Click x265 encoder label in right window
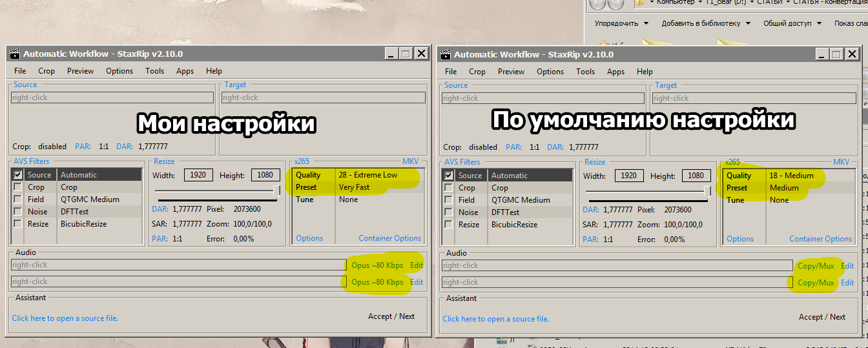 click(x=732, y=162)
